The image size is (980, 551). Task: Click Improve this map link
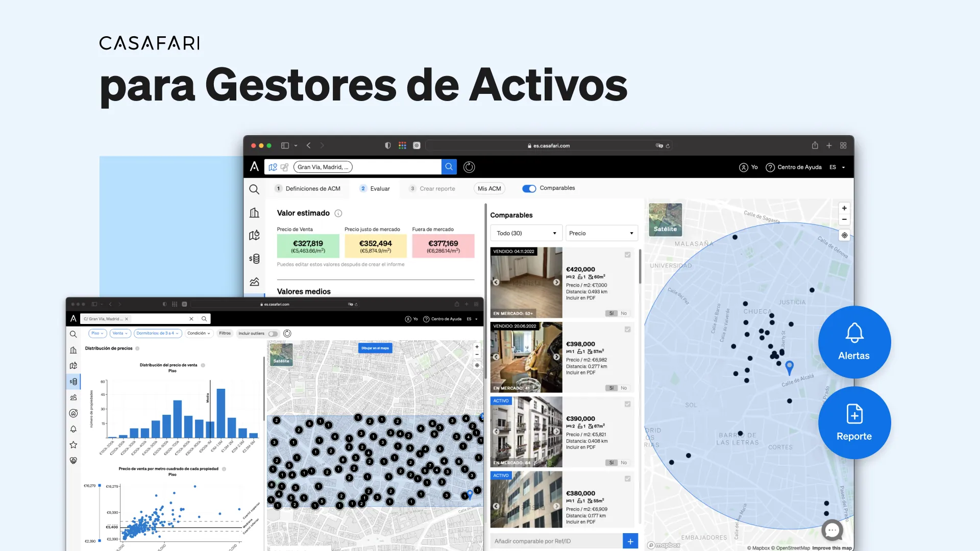tap(832, 548)
